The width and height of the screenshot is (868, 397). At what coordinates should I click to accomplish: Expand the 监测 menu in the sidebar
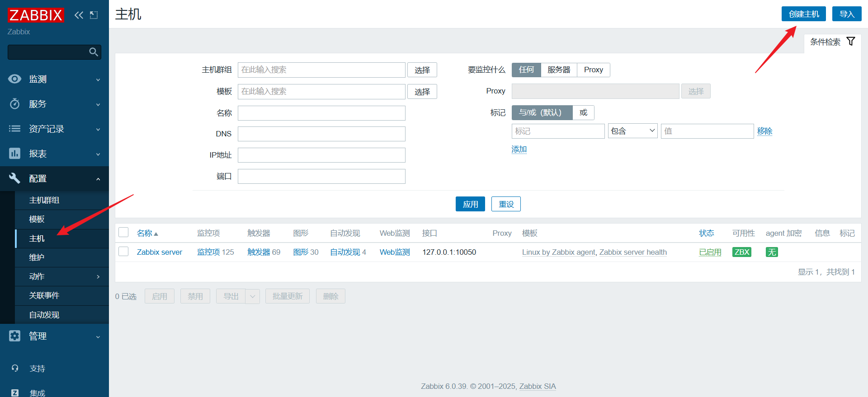[x=54, y=79]
